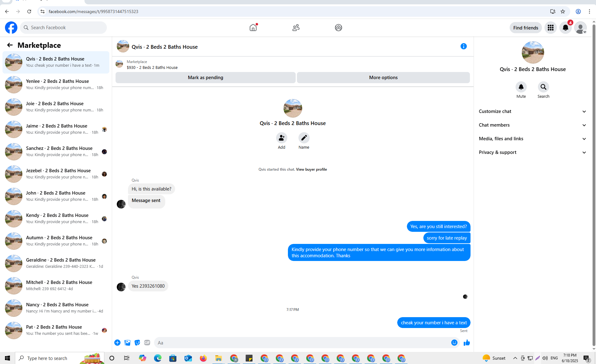
Task: Open Task View on the taskbar
Action: pos(127,358)
